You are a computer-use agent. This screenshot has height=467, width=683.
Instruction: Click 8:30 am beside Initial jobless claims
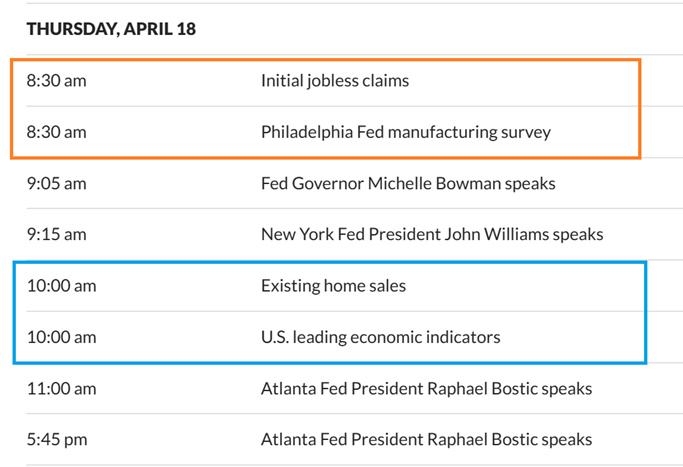click(x=57, y=81)
